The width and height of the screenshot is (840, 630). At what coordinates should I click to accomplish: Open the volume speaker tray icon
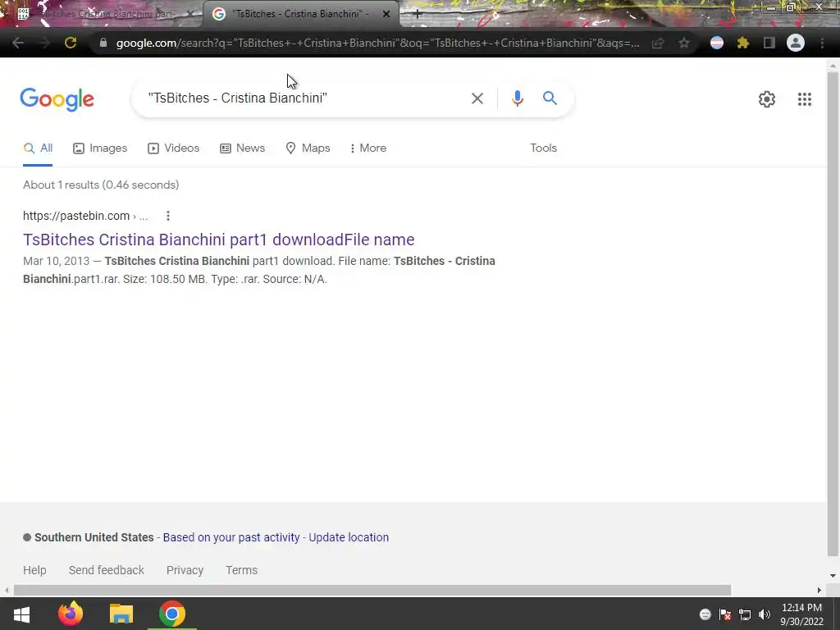pos(765,614)
